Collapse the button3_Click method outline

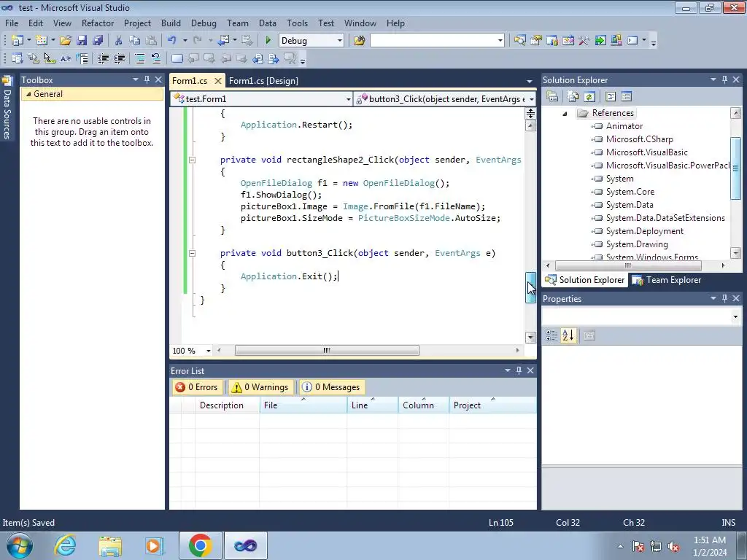point(192,253)
